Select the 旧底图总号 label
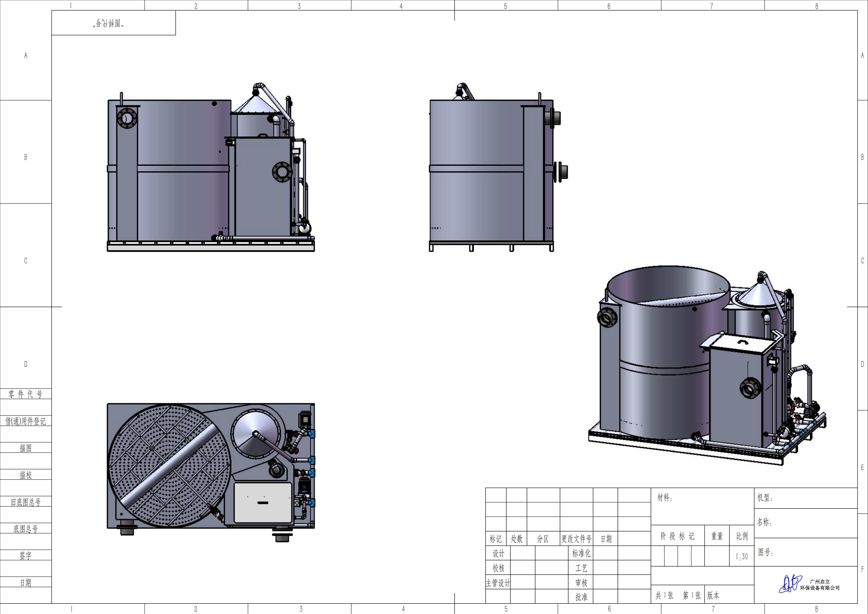Image resolution: width=868 pixels, height=614 pixels. click(x=26, y=502)
